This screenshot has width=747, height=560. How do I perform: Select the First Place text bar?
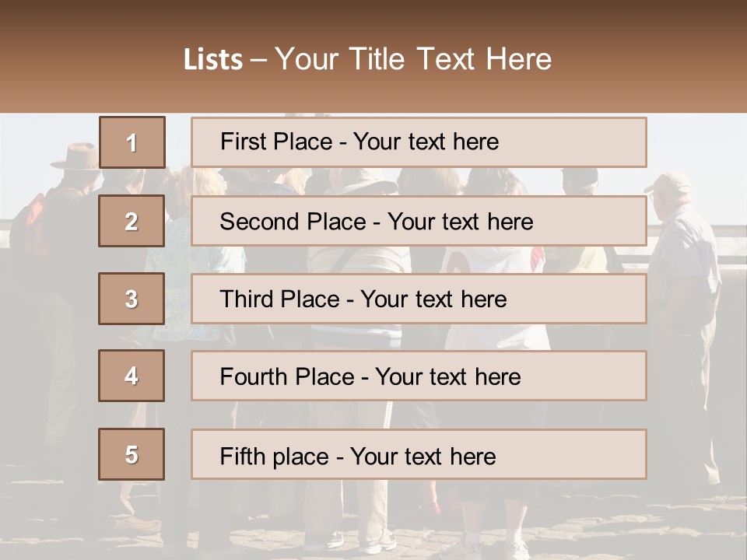419,142
